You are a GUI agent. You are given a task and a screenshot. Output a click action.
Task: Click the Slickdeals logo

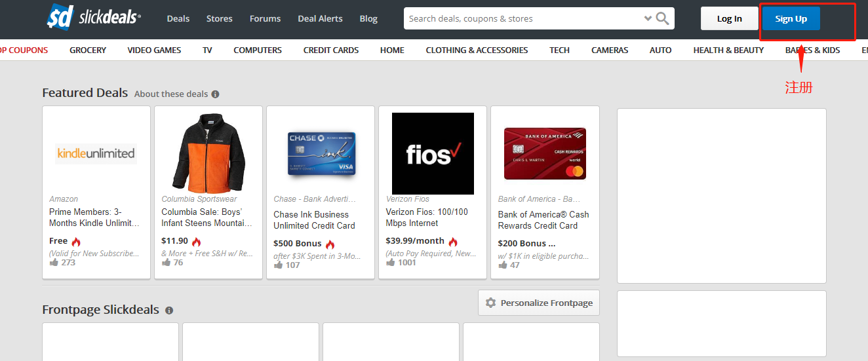[x=94, y=17]
